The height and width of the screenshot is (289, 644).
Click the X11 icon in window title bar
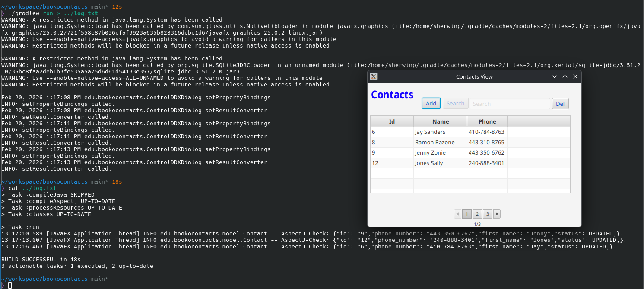click(x=374, y=76)
